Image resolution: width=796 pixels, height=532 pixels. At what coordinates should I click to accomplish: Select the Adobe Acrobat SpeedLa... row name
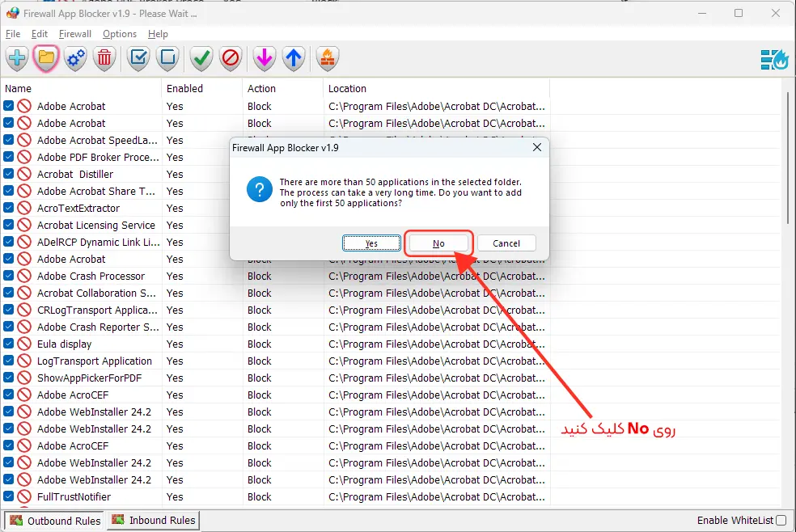pos(97,140)
